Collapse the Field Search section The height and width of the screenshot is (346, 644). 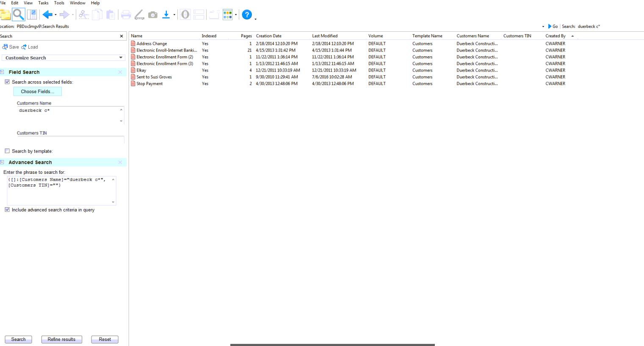pyautogui.click(x=2, y=72)
